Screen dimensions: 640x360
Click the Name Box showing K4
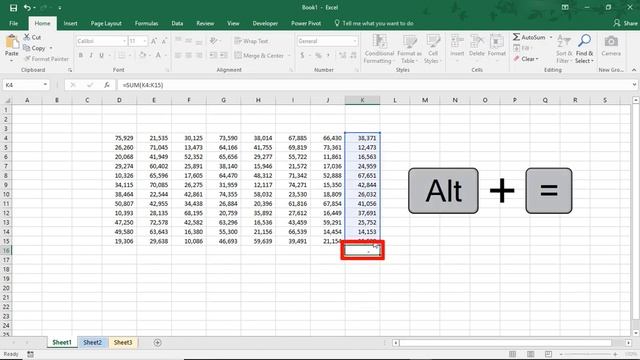(x=25, y=85)
